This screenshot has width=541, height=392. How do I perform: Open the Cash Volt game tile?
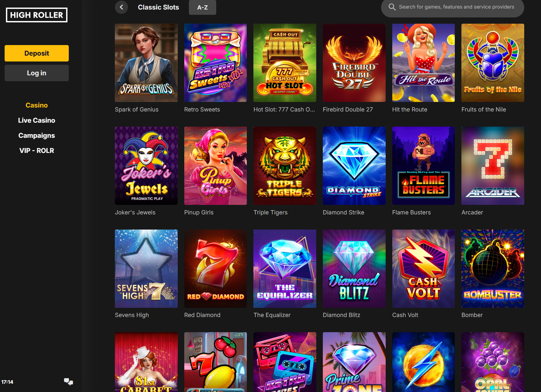pos(424,269)
